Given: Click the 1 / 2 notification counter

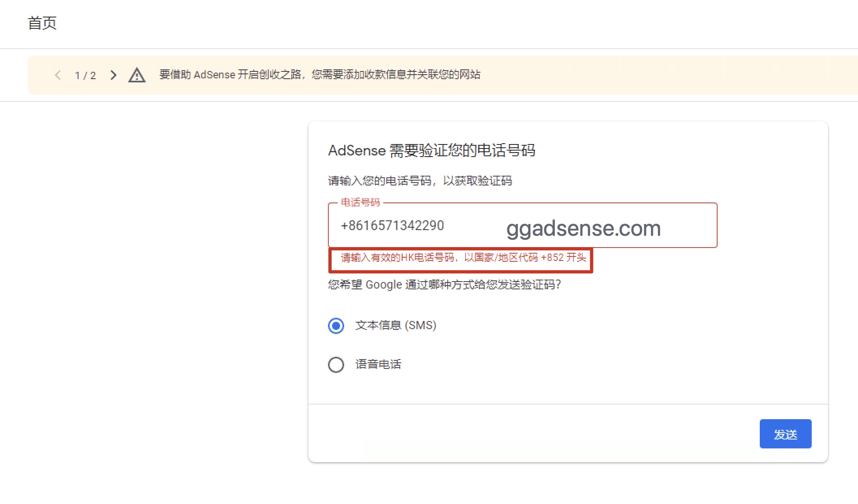Looking at the screenshot, I should click(85, 75).
